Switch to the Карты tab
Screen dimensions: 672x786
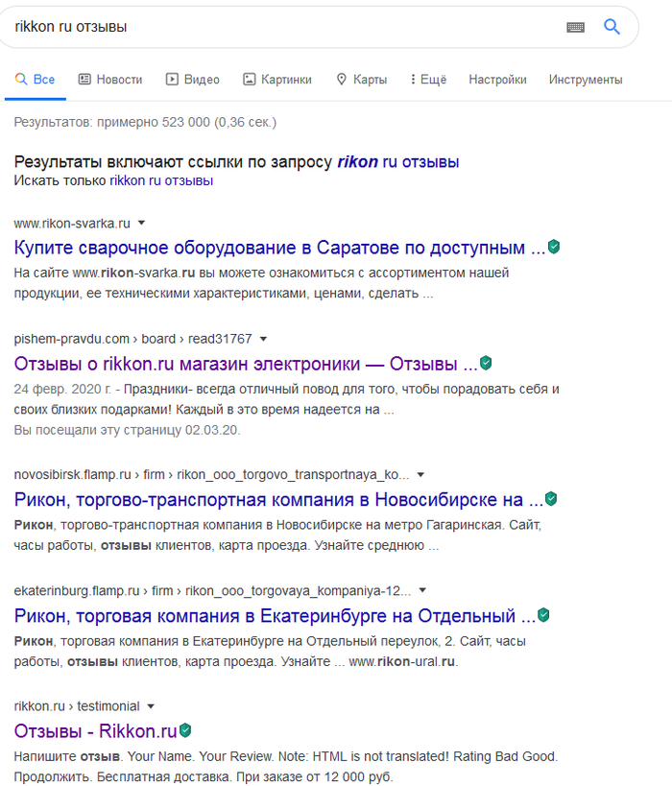[362, 80]
